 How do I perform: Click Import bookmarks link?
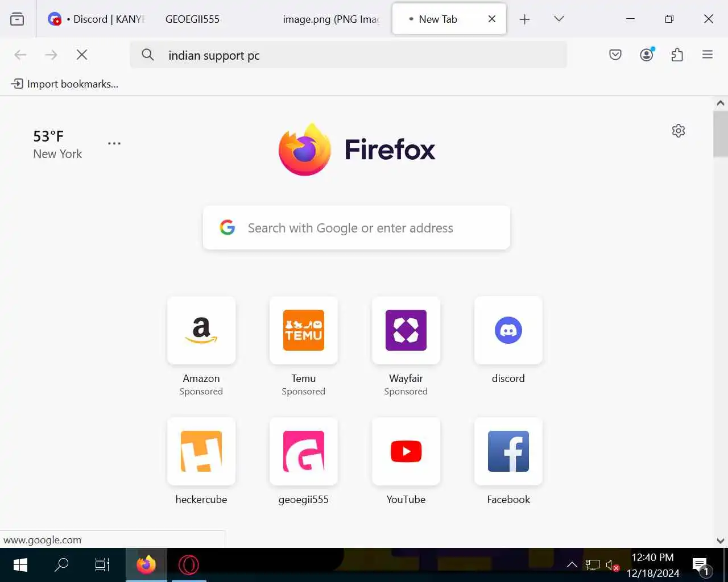(65, 84)
